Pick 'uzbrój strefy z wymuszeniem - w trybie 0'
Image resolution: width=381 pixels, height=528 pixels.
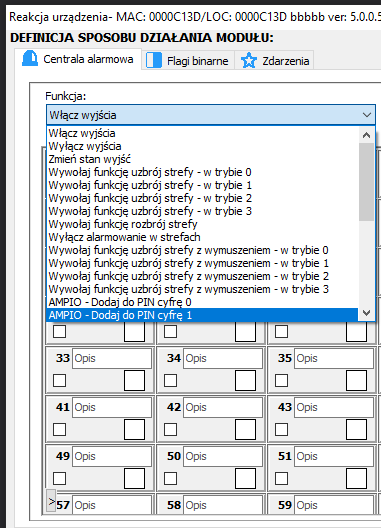(202, 250)
